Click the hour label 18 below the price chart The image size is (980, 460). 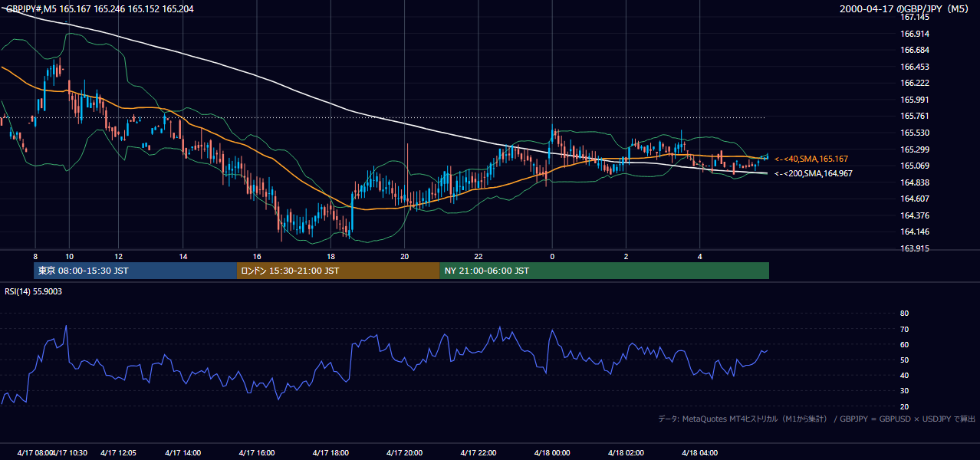click(331, 256)
